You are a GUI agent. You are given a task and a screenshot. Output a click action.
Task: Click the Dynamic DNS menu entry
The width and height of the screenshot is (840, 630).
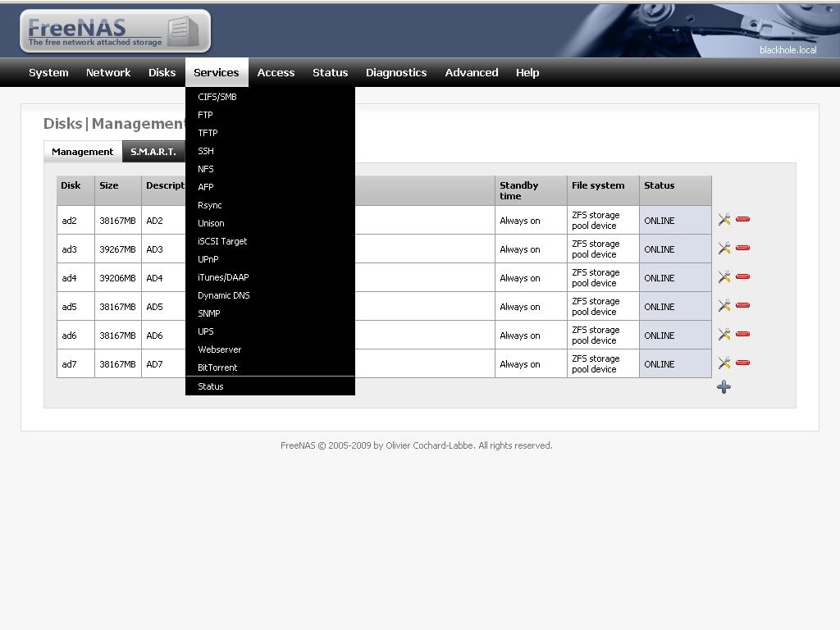[x=224, y=295]
